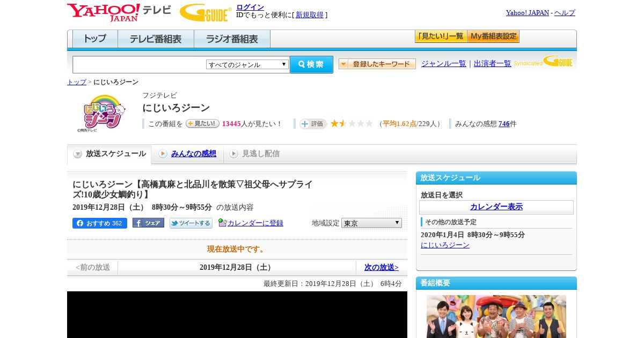Select the 見逃し配信 tab

(254, 154)
